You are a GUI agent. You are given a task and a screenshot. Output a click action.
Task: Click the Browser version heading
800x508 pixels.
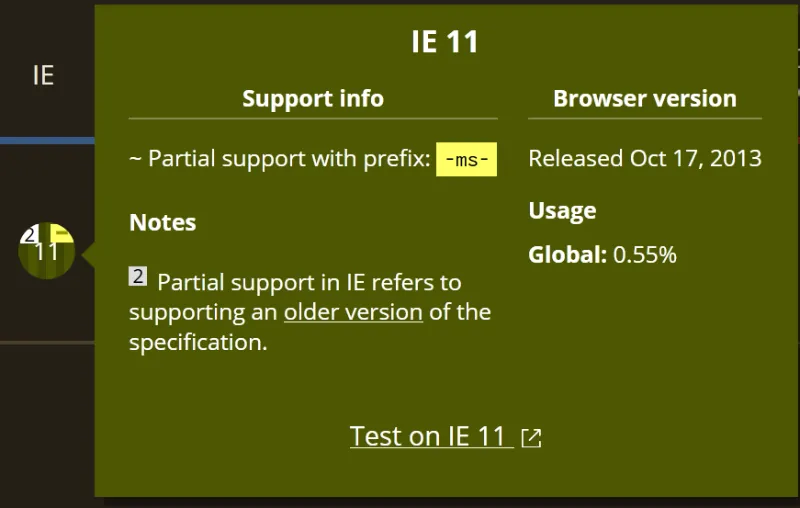tap(645, 98)
